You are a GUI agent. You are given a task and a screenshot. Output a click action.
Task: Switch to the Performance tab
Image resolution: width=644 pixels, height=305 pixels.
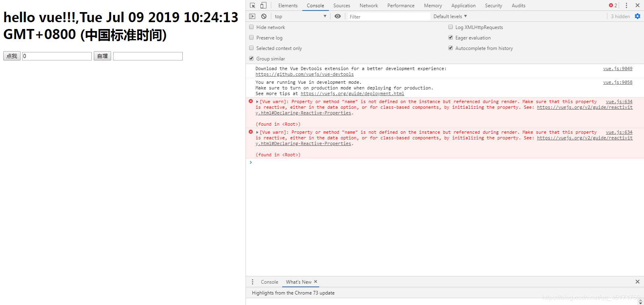coord(401,6)
